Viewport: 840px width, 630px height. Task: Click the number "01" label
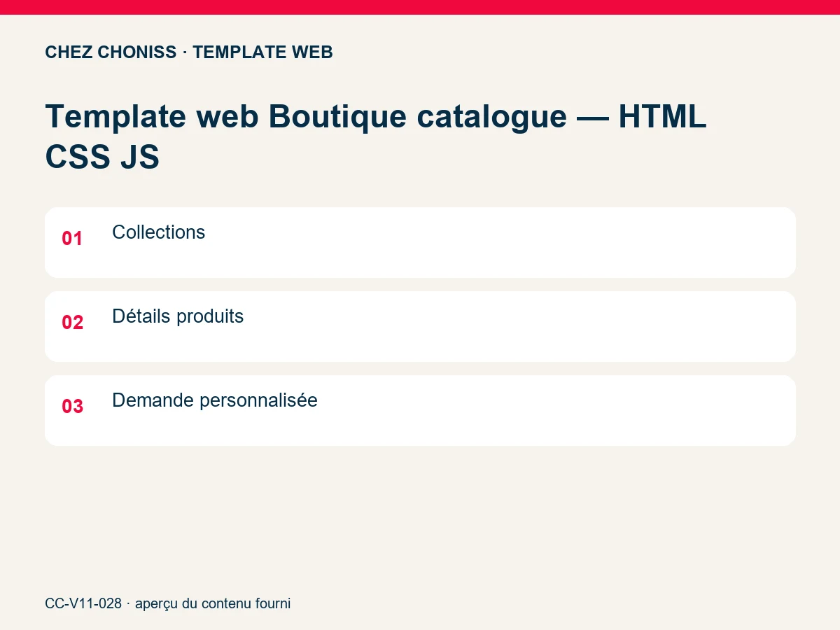pos(73,239)
